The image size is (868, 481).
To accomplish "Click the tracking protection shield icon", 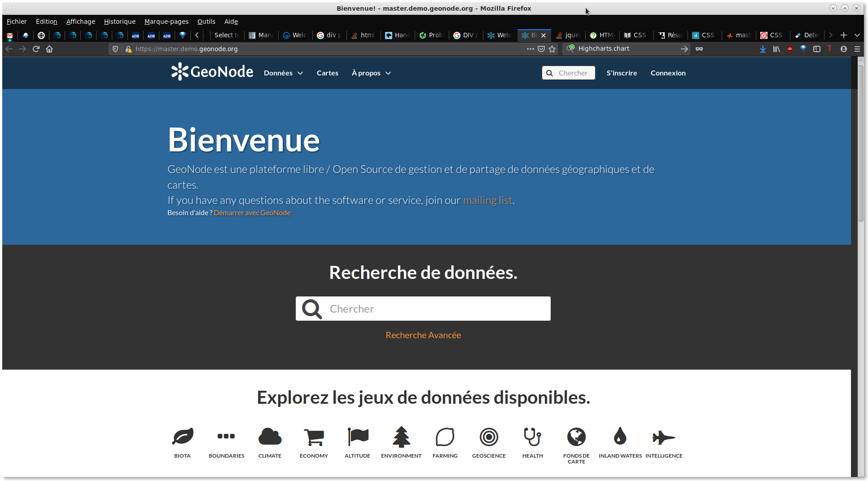I will (115, 49).
